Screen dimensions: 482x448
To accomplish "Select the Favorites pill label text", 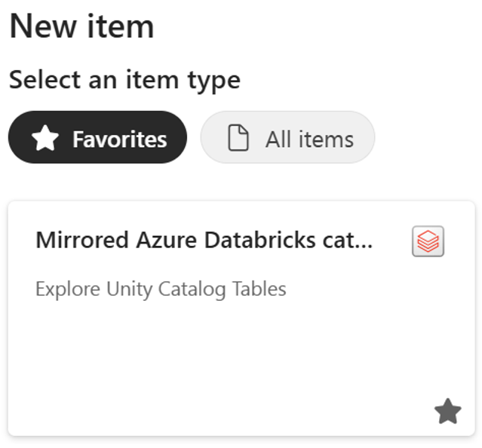I will coord(119,139).
